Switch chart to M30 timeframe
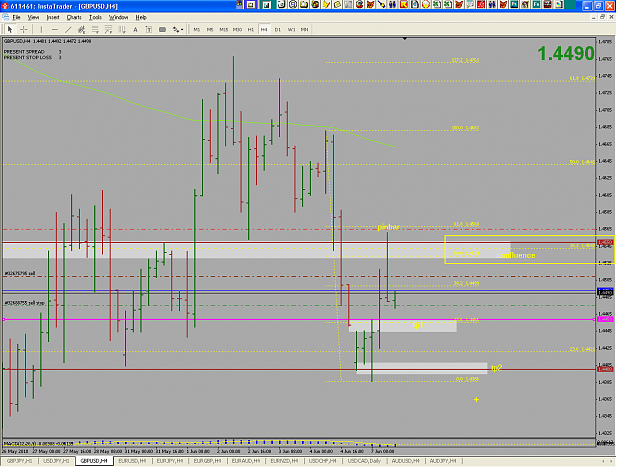Image resolution: width=625 pixels, height=467 pixels. click(x=237, y=29)
